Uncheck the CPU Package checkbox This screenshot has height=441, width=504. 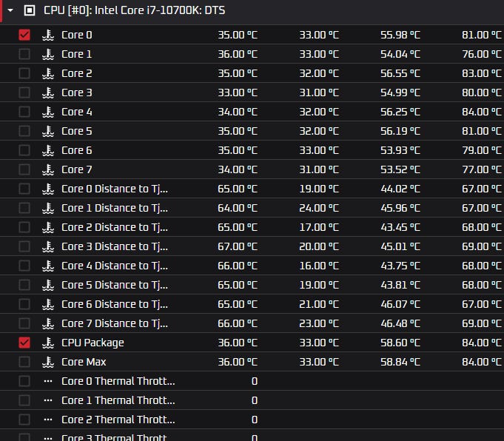[24, 343]
